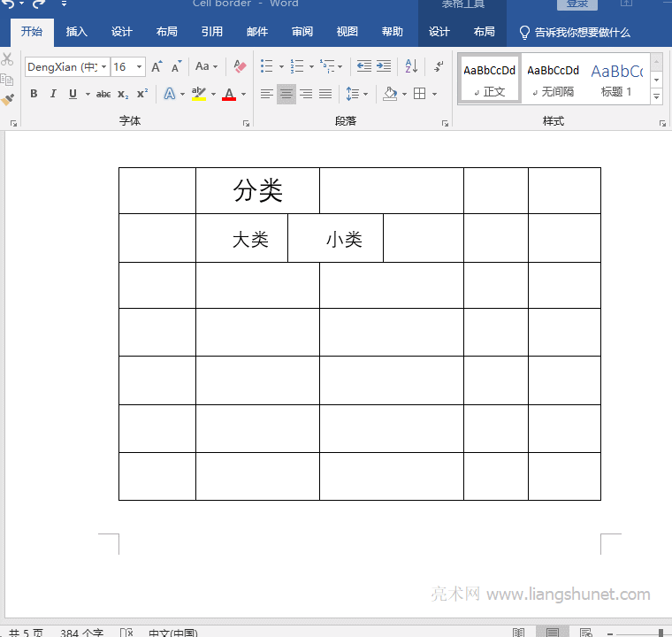Expand the borders dropdown arrow
This screenshot has width=672, height=637.
point(434,94)
